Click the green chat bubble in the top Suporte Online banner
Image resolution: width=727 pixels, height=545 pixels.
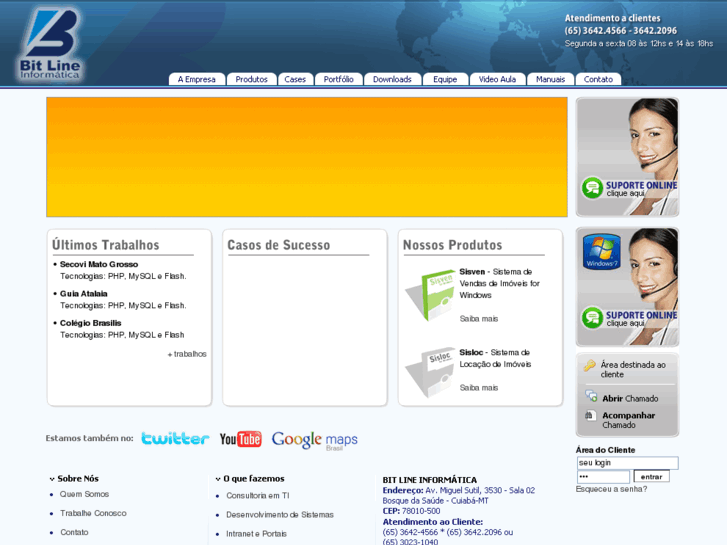[592, 188]
